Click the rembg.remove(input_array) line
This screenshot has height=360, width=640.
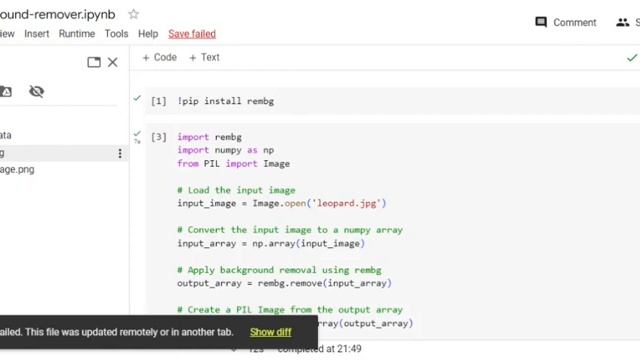pos(284,283)
